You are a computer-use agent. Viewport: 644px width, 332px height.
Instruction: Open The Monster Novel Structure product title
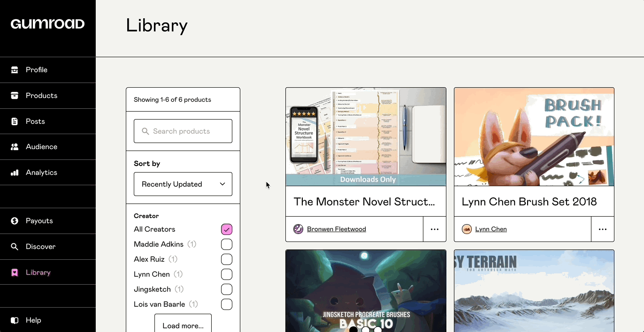[x=364, y=202]
